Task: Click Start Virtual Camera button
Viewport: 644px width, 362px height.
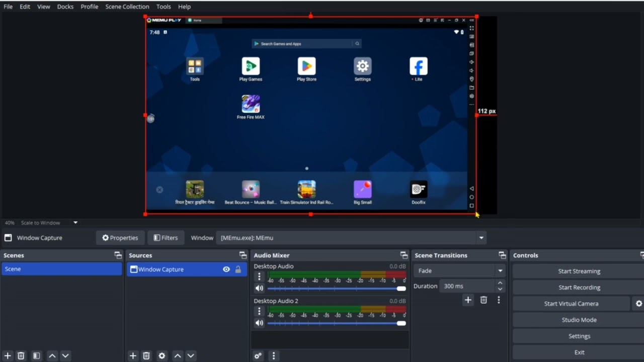Action: pyautogui.click(x=571, y=304)
